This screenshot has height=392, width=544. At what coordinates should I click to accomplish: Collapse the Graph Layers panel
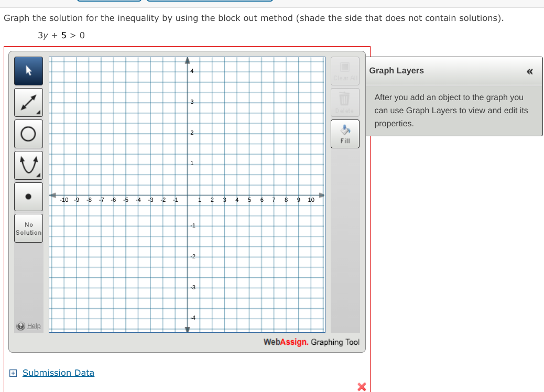coord(529,70)
